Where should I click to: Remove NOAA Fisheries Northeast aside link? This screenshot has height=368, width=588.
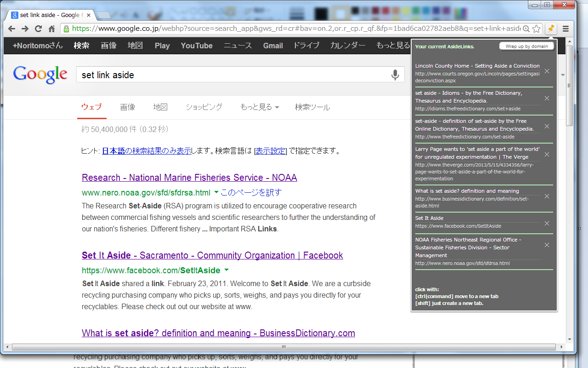[547, 245]
